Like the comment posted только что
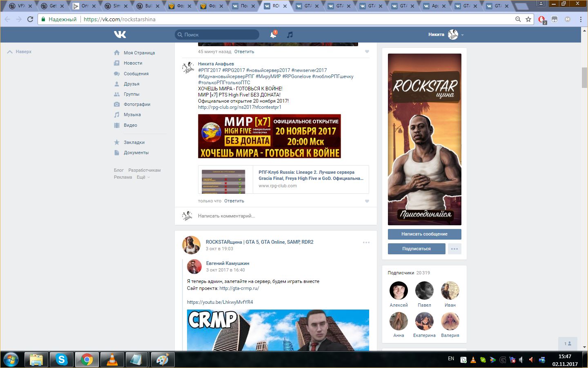 pyautogui.click(x=367, y=201)
